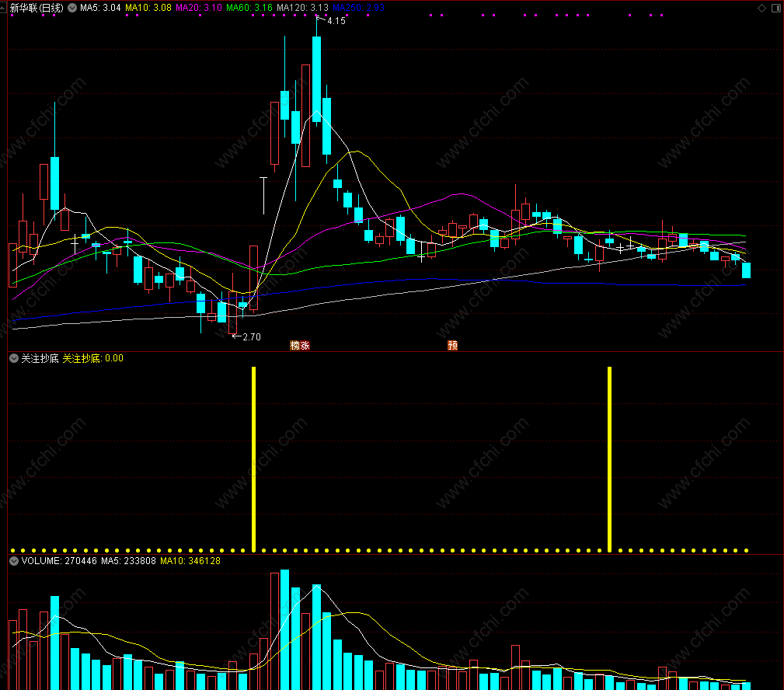Click the 新华联(日线) chart title
Image resolution: width=784 pixels, height=690 pixels.
pos(37,8)
